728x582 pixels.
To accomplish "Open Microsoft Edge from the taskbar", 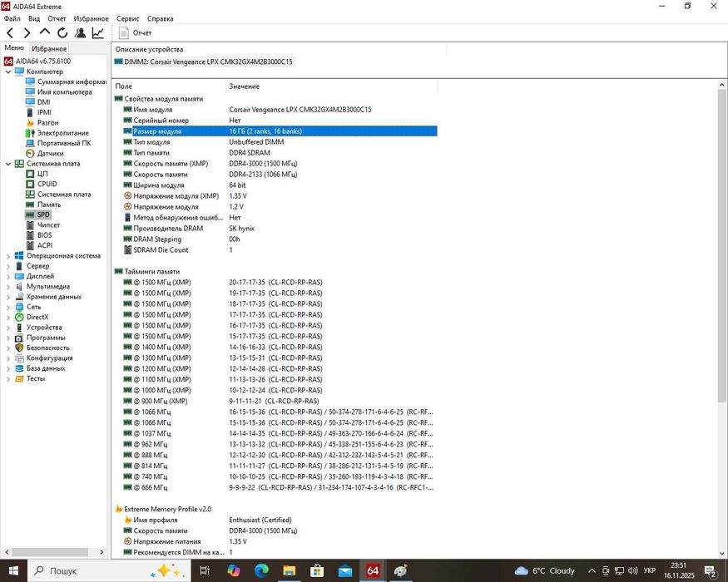I will [261, 571].
